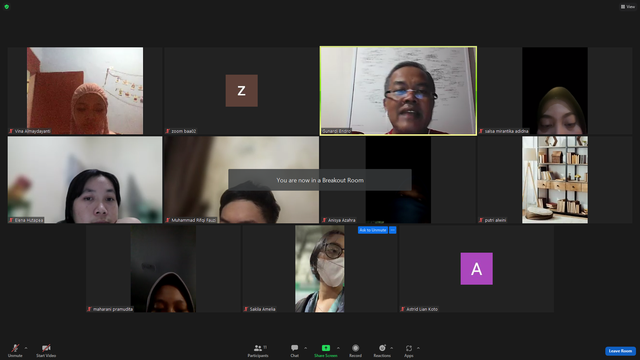Select the zoom baa02 avatar tile
This screenshot has height=360, width=640.
(242, 91)
